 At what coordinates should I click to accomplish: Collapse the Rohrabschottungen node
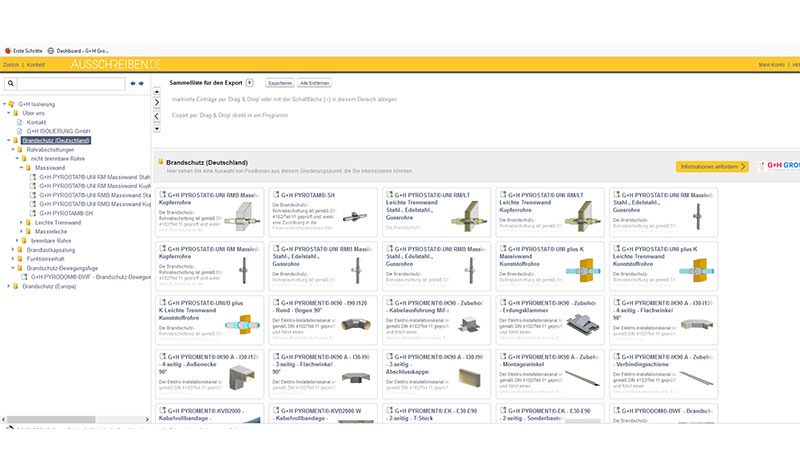(x=13, y=150)
